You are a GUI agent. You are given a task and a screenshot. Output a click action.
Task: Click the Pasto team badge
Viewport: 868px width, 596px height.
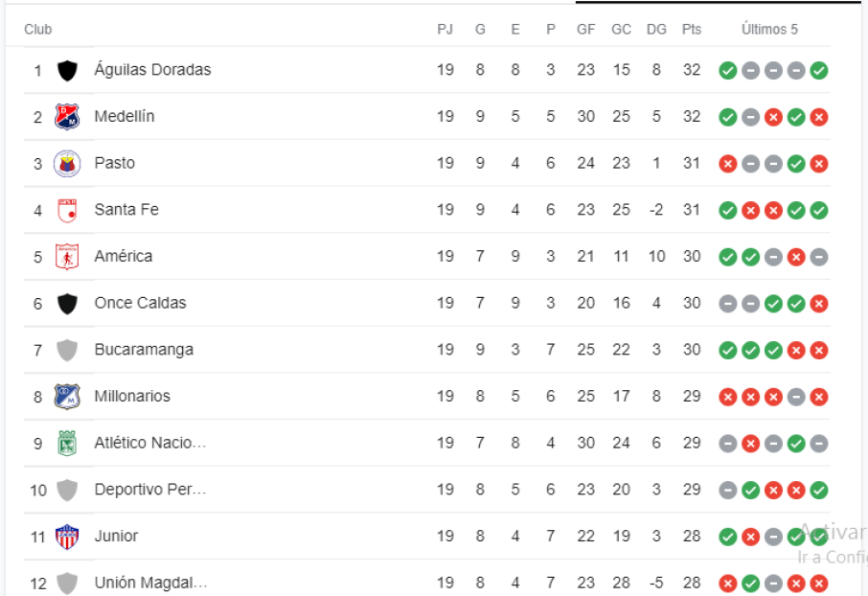point(67,164)
